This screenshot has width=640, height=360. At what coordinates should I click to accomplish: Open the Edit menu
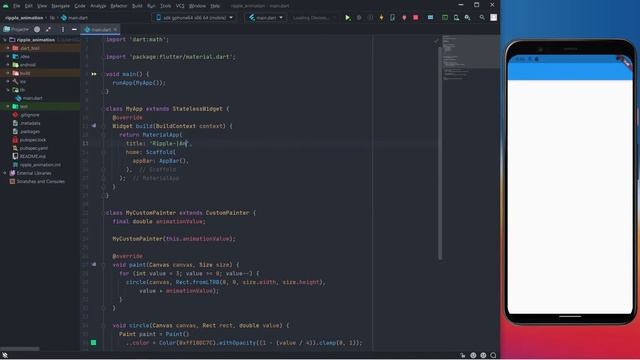pos(29,6)
